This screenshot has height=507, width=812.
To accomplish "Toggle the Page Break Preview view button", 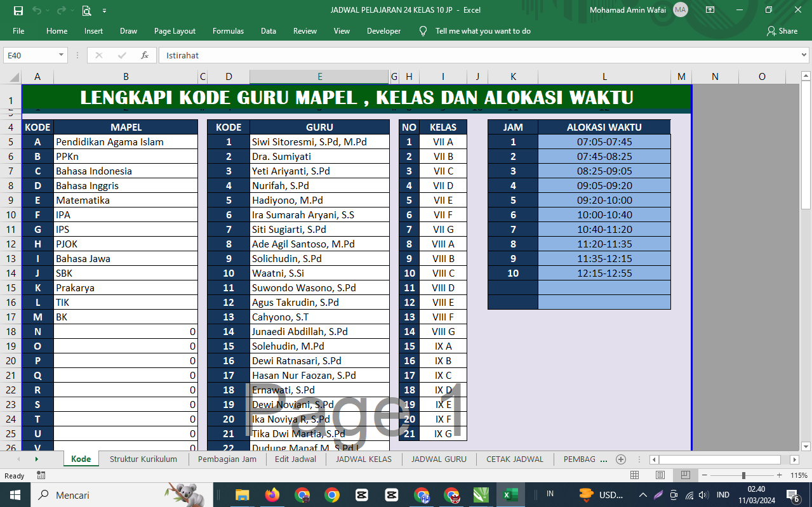I will 686,475.
